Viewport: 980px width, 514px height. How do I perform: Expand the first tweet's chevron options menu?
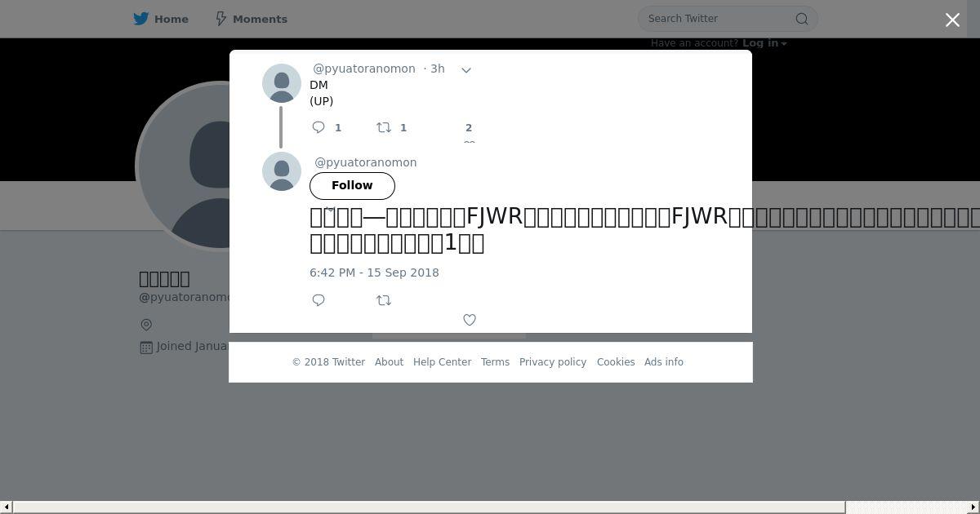click(466, 70)
